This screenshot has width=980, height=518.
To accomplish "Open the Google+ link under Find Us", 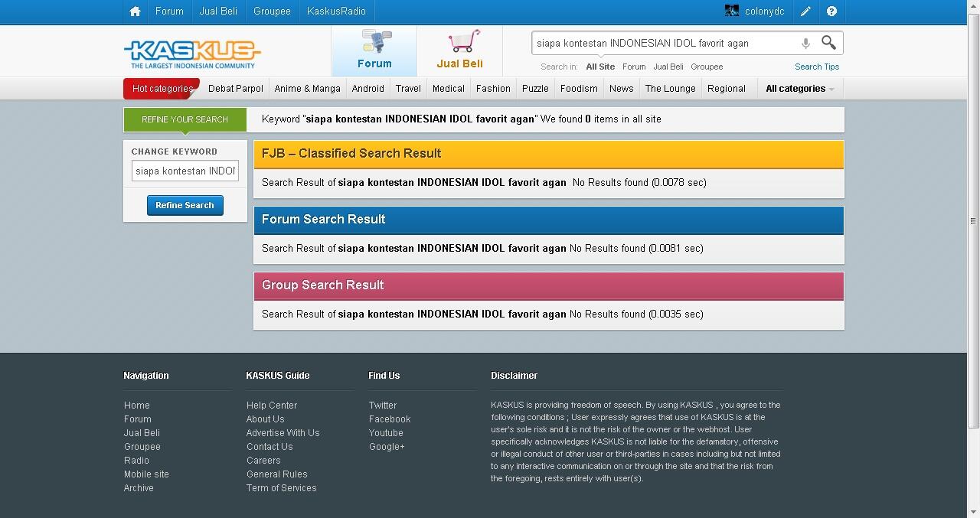I will click(387, 447).
